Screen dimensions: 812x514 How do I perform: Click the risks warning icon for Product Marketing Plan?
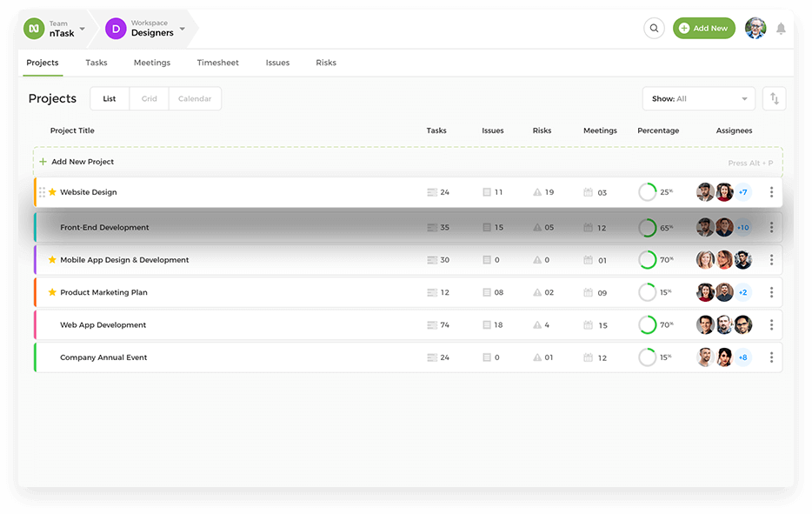point(536,293)
